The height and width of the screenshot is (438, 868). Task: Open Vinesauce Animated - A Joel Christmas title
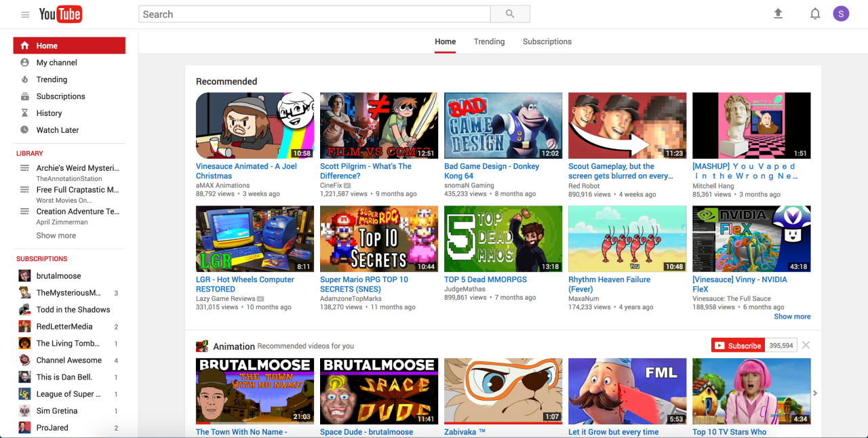[x=246, y=171]
